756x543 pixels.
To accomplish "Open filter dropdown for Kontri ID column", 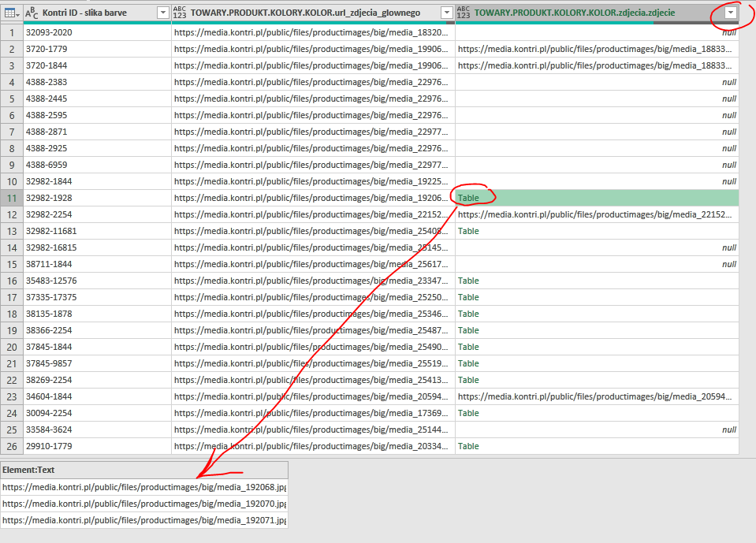I will point(163,13).
